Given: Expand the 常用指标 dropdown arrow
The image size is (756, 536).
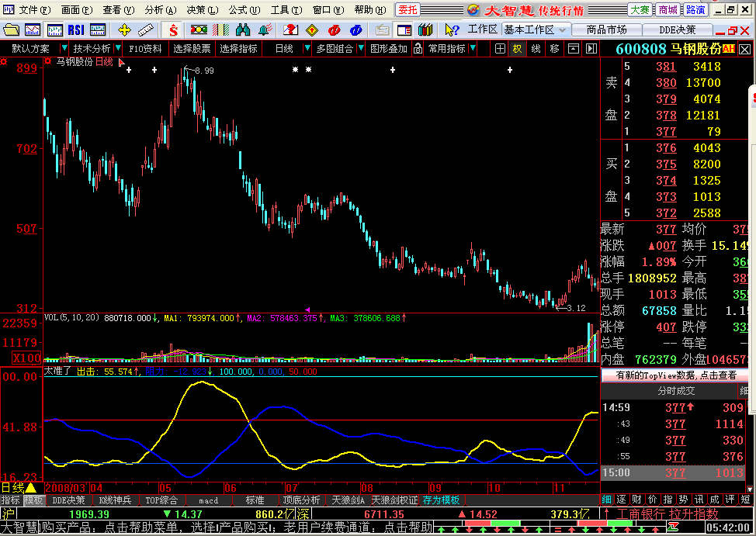Looking at the screenshot, I should click(473, 48).
